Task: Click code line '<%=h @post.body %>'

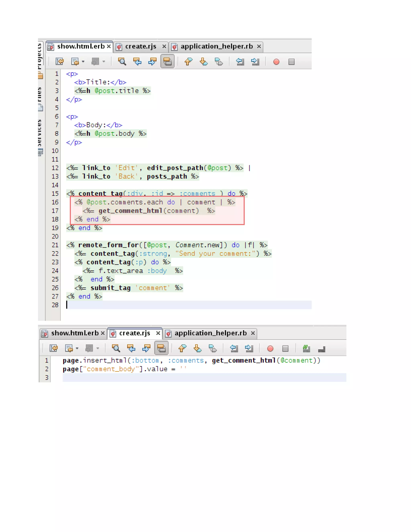Action: (111, 134)
